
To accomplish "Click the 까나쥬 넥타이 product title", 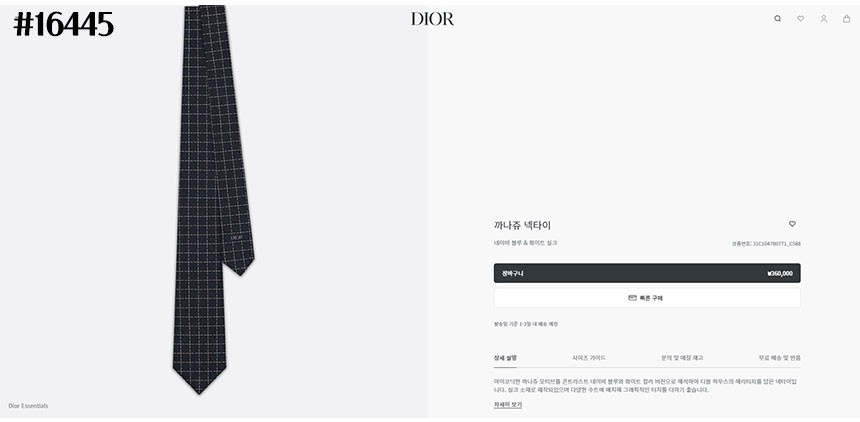I will (x=522, y=225).
